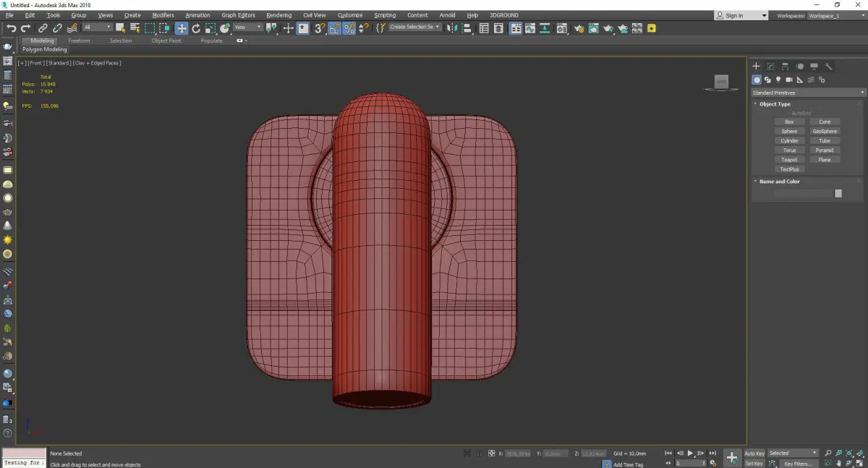Screen dimensions: 868x468
Task: Toggle Auto Key animation mode
Action: [x=754, y=454]
